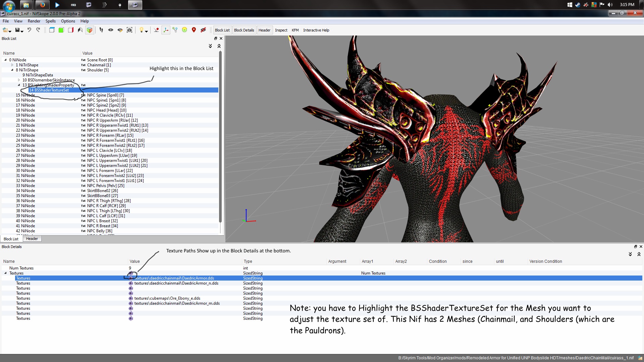Screen dimensions: 644x362
Task: Switch to the Header tab
Action: click(32, 239)
